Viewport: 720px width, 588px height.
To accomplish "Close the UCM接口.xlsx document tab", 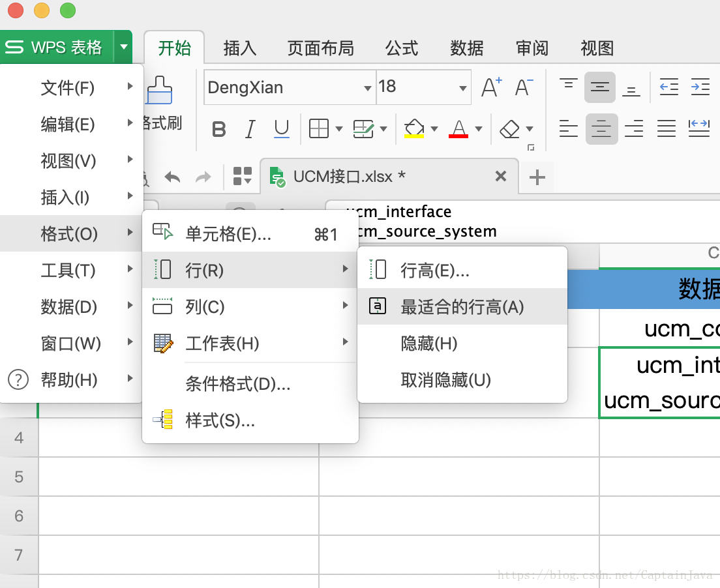I will [x=501, y=176].
